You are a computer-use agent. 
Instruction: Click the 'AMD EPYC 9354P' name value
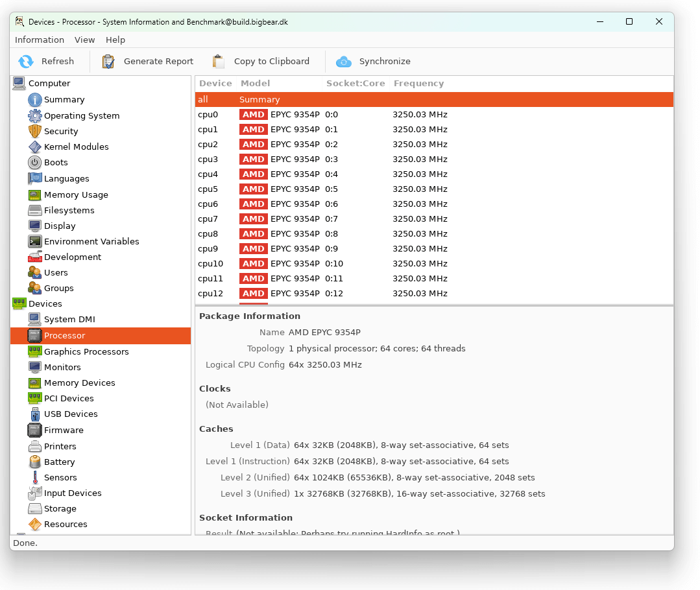(324, 333)
